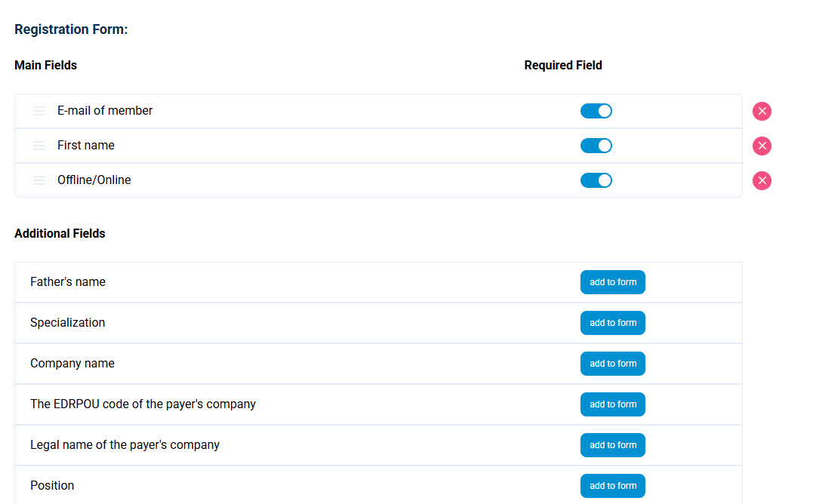Add Legal name of payer's company

(x=612, y=445)
